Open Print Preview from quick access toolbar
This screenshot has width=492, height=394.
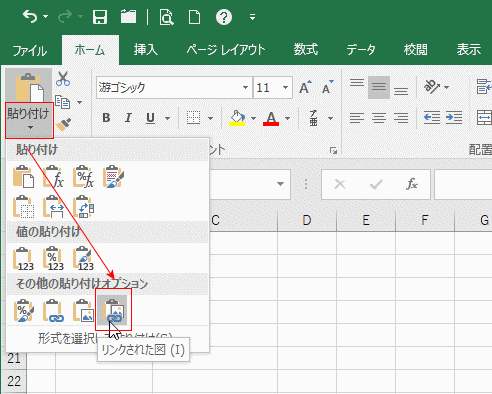tap(166, 17)
